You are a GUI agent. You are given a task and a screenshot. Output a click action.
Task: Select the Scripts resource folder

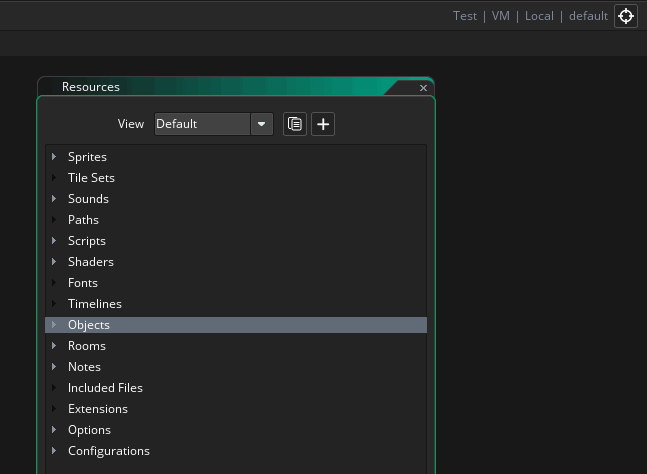pos(86,241)
